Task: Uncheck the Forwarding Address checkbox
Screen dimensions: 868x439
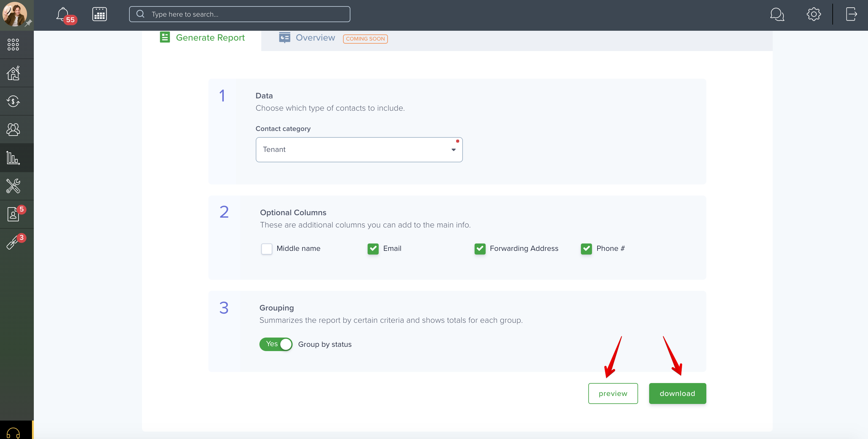Action: tap(480, 249)
